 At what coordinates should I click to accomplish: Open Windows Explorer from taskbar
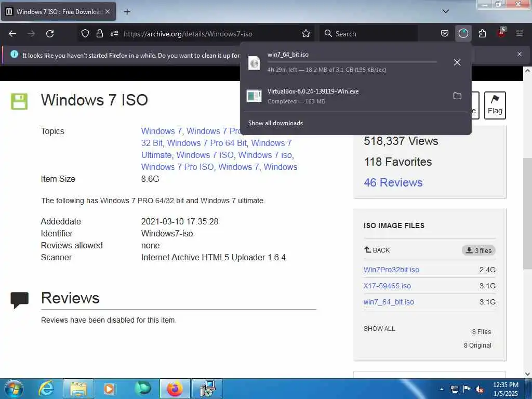point(78,389)
